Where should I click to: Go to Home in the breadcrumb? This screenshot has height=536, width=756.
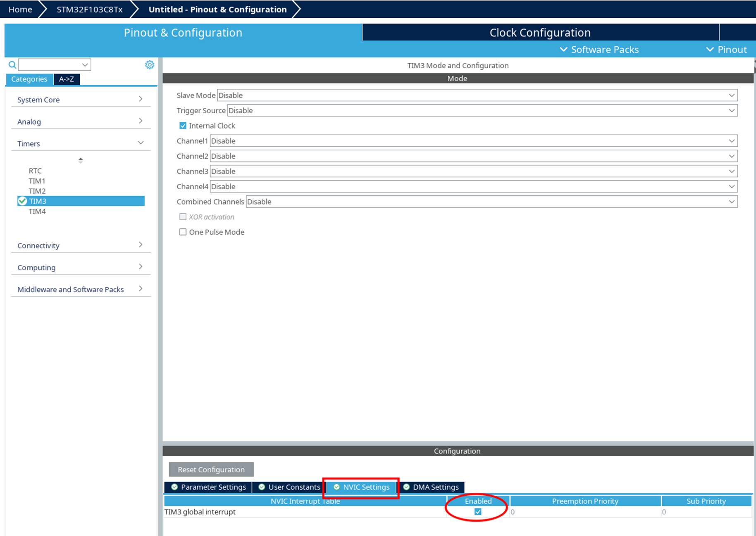[x=20, y=10]
